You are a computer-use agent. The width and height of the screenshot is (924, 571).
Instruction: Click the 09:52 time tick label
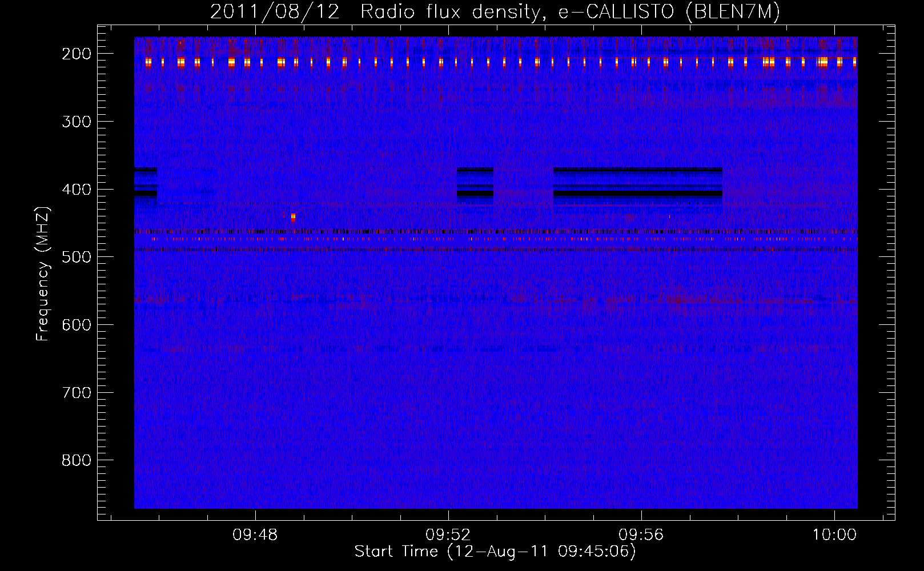448,535
